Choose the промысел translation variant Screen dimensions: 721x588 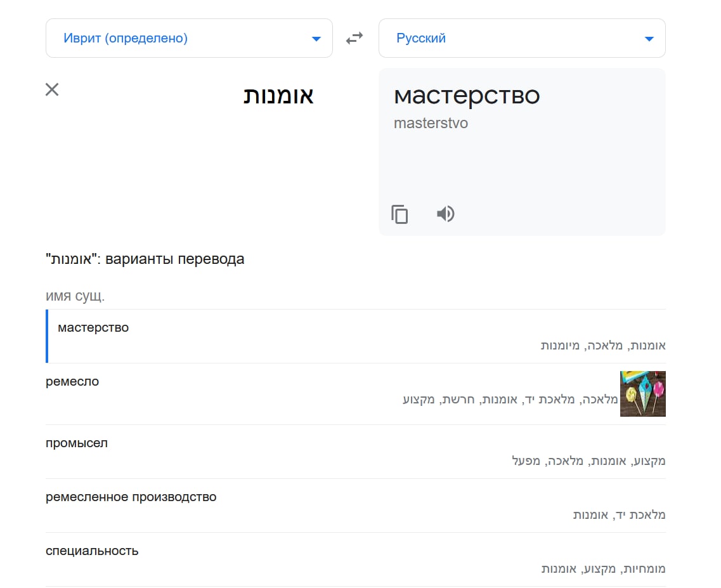[76, 443]
